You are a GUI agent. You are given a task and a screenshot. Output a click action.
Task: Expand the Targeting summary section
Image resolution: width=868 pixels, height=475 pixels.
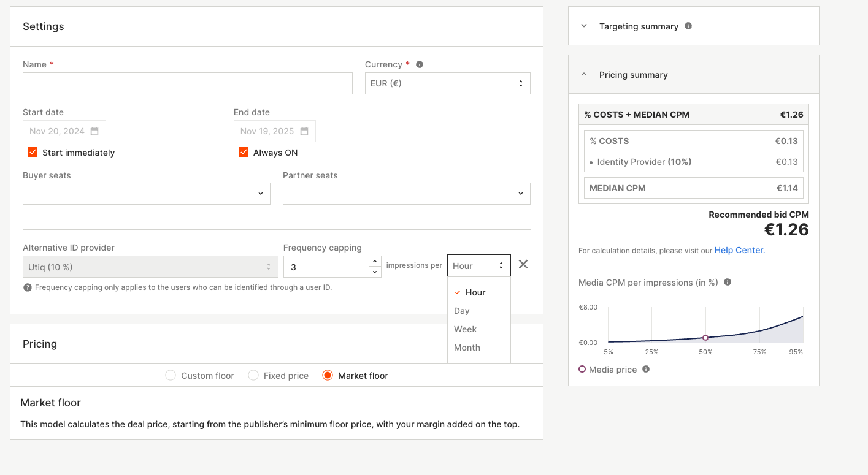[584, 26]
